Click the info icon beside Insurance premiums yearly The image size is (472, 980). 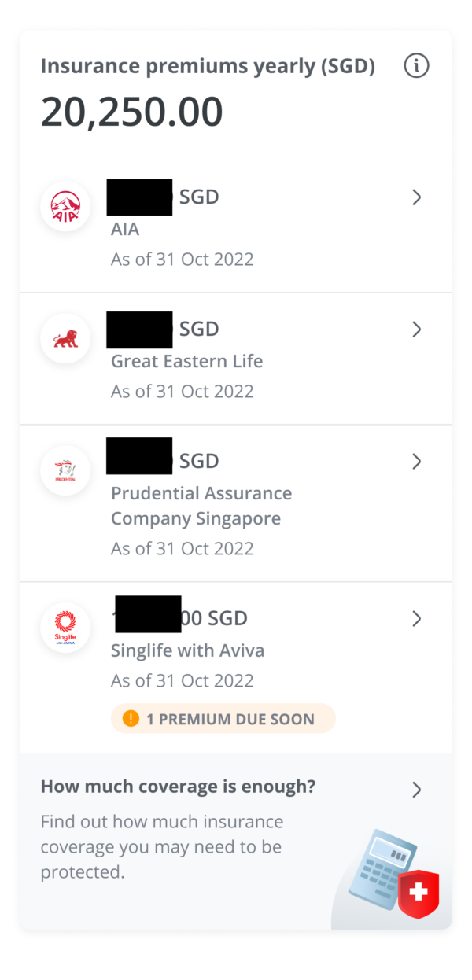(416, 67)
